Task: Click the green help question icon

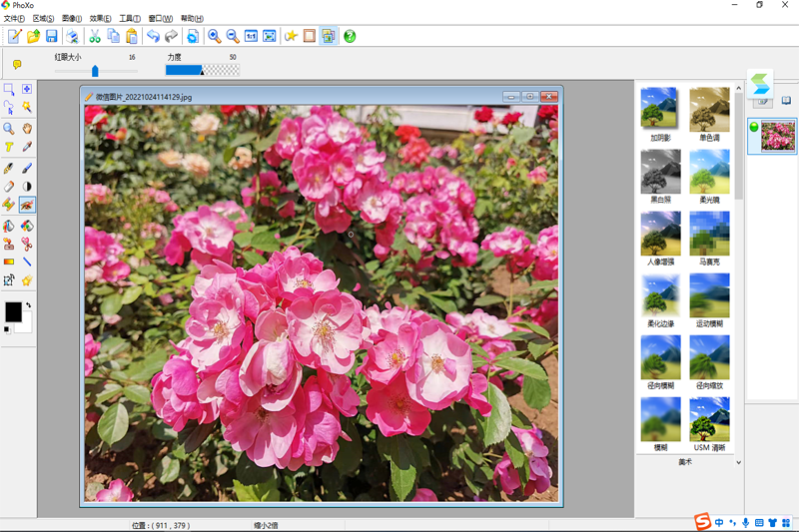Action: 350,36
